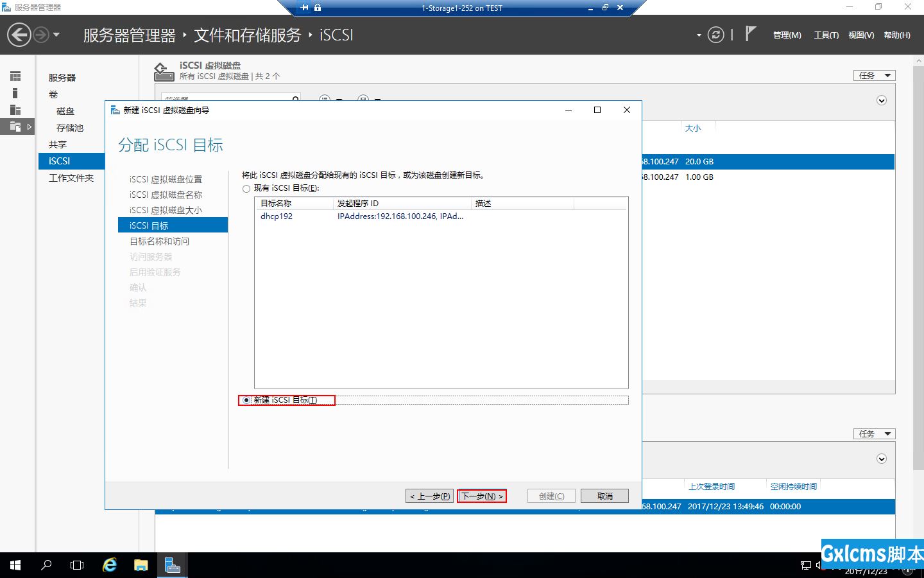Viewport: 924px width, 578px height.
Task: Open the notifications flag icon
Action: [751, 33]
